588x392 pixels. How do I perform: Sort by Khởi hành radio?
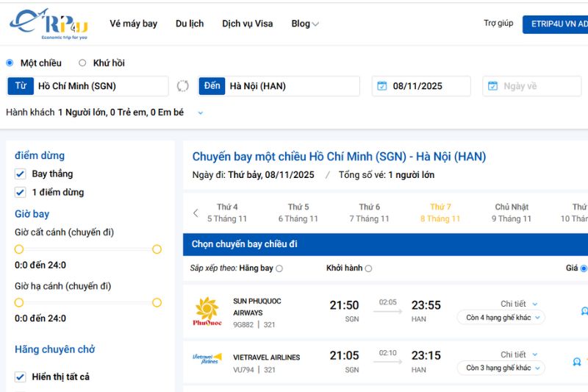(x=368, y=268)
